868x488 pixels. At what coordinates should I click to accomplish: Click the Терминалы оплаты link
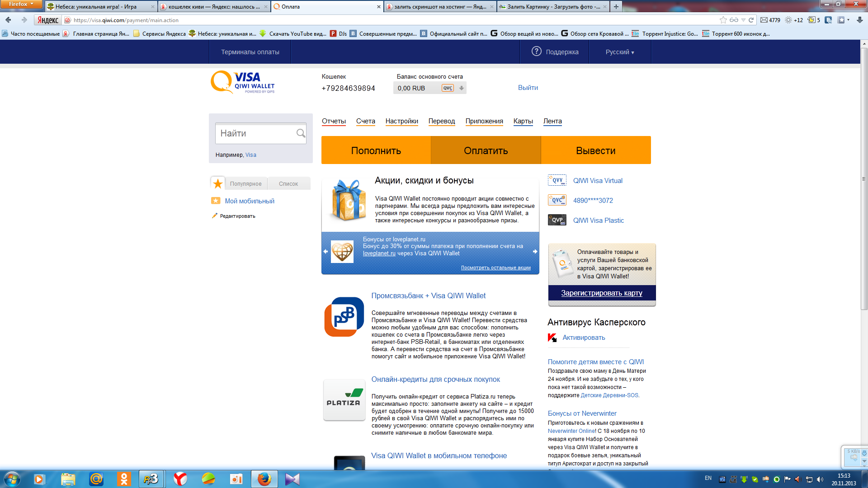click(250, 52)
